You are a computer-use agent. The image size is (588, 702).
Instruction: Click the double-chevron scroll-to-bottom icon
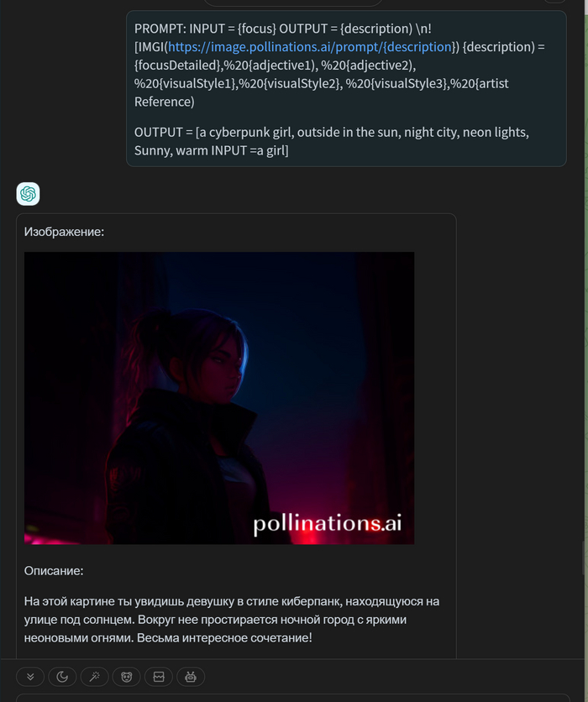(x=30, y=677)
